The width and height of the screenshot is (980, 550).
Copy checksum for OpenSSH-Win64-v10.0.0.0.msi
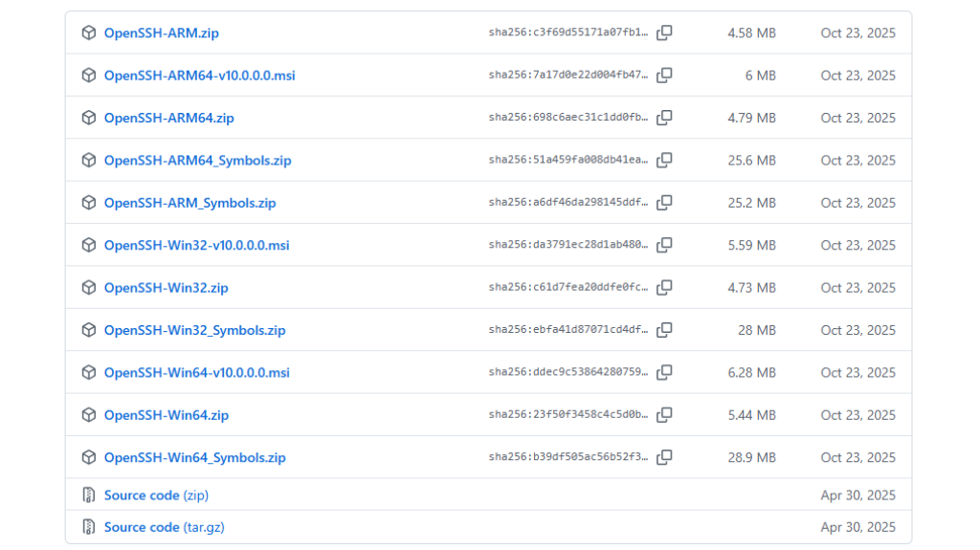point(664,372)
